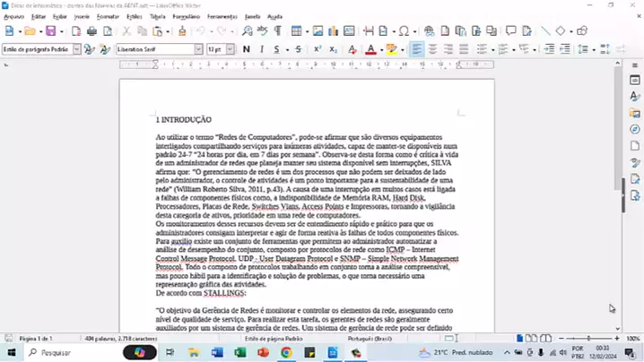Open the Ferramentas menu
The image size is (644, 362).
pyautogui.click(x=222, y=16)
